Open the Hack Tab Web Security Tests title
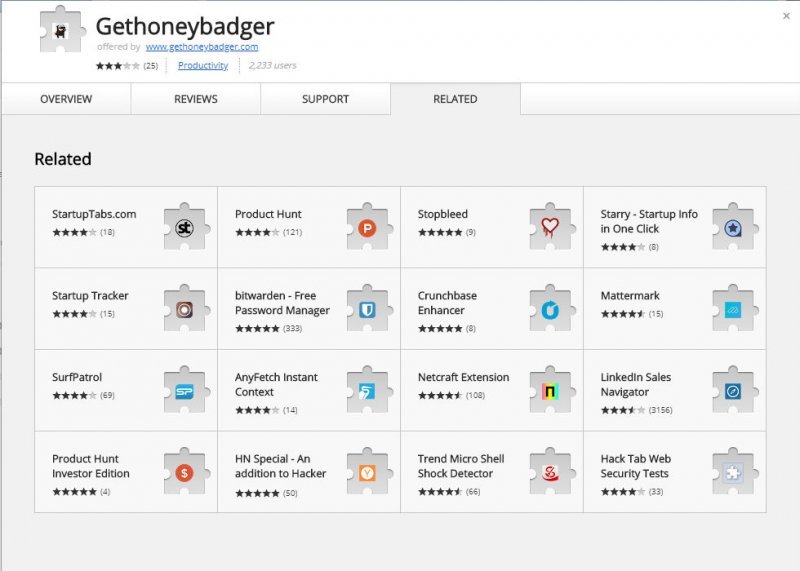Image resolution: width=800 pixels, height=571 pixels. [636, 466]
